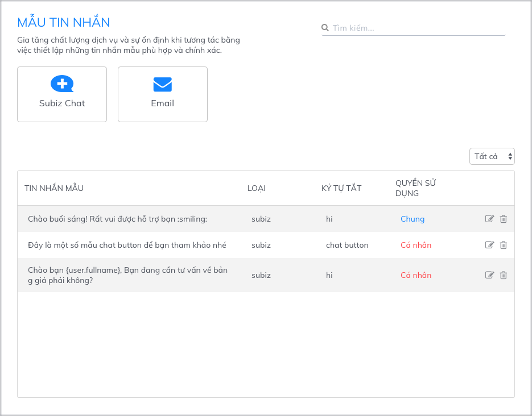Click the 'LOẠI' column header
The image size is (532, 416).
point(257,188)
